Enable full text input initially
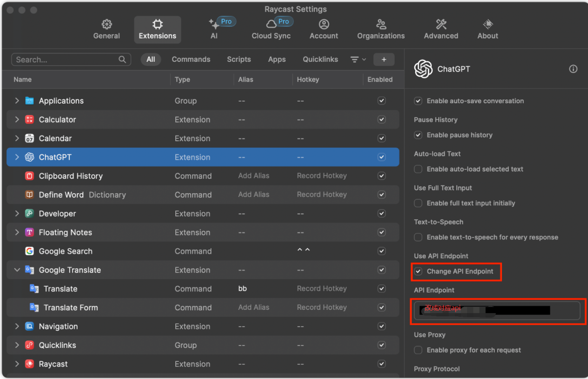The image size is (588, 379). pos(418,203)
